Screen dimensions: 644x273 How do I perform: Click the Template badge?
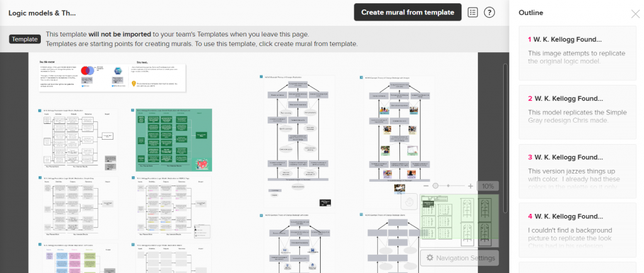(x=25, y=40)
